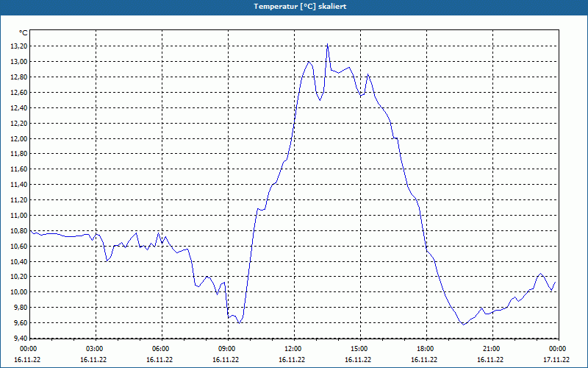The height and width of the screenshot is (368, 588).
Task: Select the 12,40 y-axis label
Action: 20,107
